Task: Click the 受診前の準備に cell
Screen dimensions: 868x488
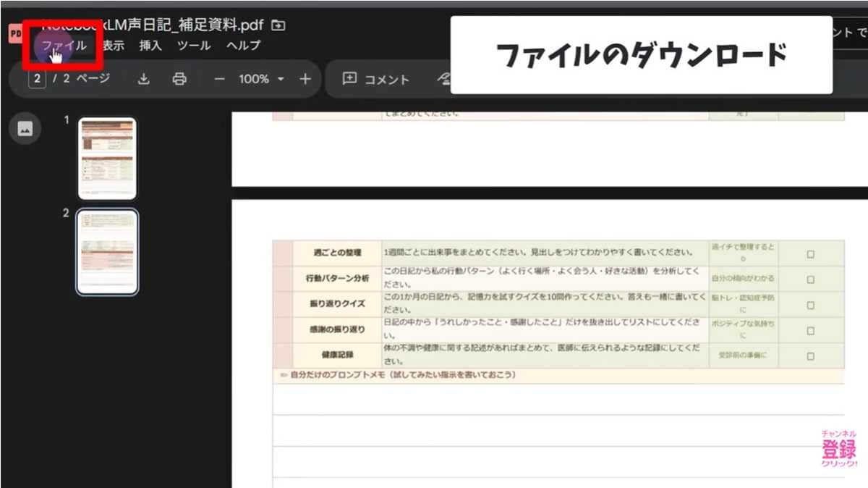Action: (x=743, y=355)
